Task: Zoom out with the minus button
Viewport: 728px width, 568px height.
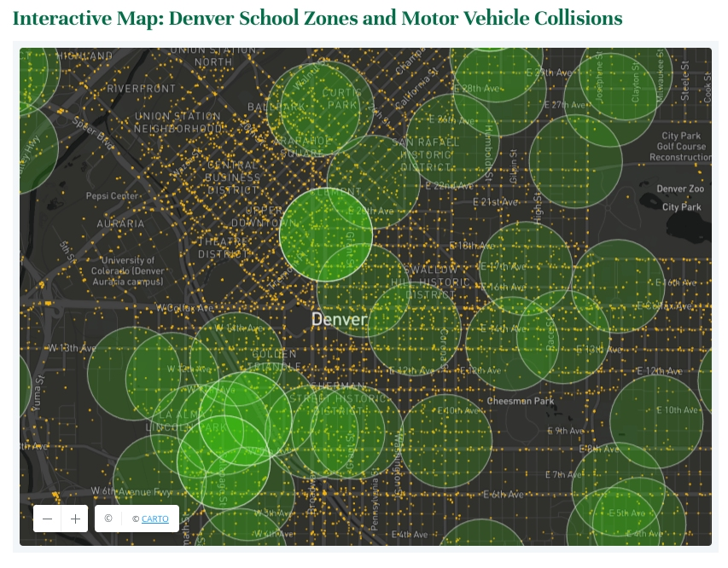Action: (47, 519)
